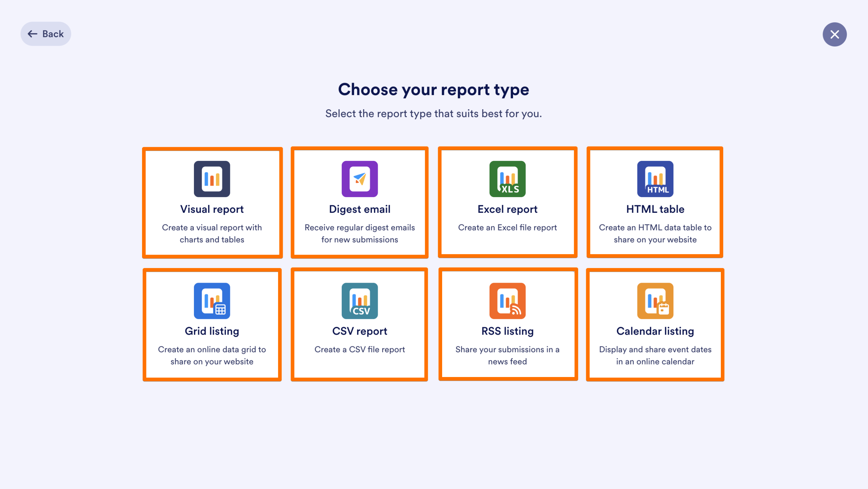Click the purple Digest email paper plane icon
Image resolution: width=868 pixels, height=489 pixels.
[359, 179]
